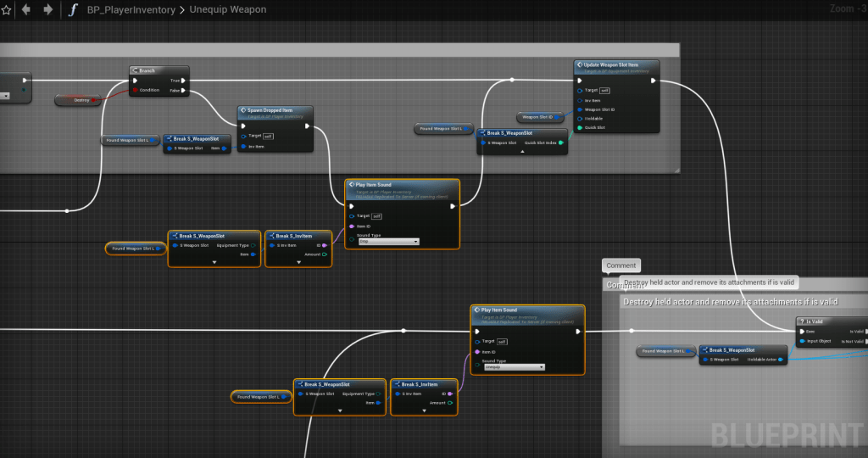The width and height of the screenshot is (868, 458).
Task: Click the Comment bubble button
Action: 620,265
